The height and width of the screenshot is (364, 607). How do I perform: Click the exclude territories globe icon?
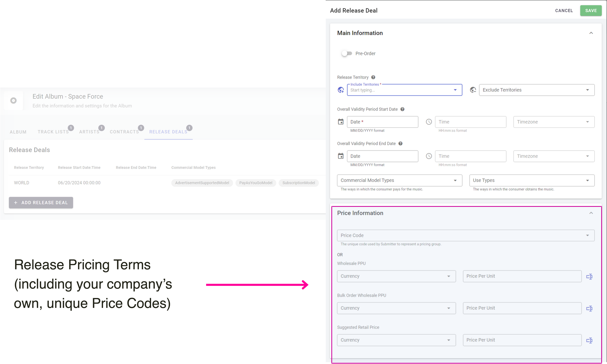(473, 90)
